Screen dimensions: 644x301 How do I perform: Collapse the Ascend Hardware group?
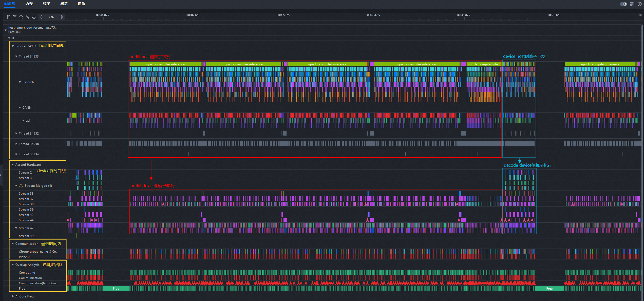click(x=13, y=165)
